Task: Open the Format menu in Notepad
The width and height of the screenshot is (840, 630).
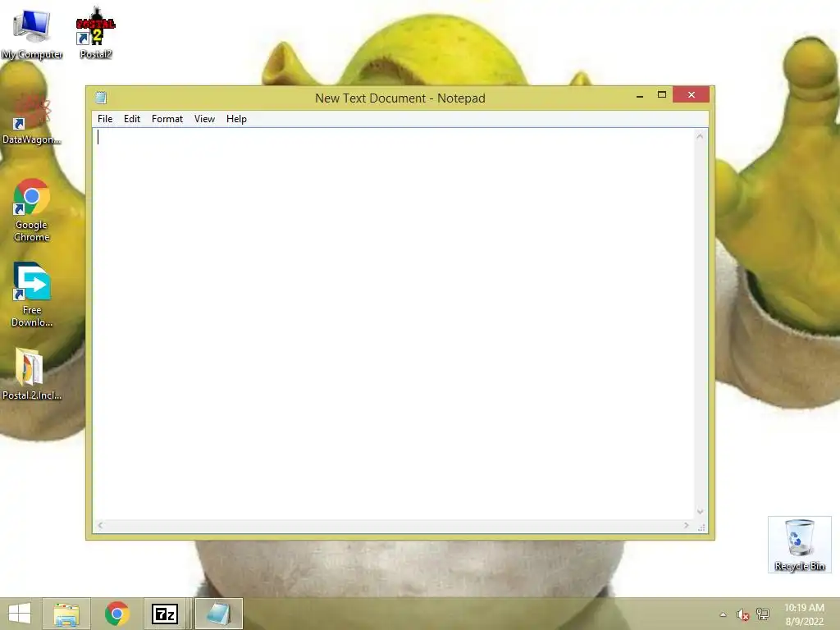Action: tap(167, 119)
